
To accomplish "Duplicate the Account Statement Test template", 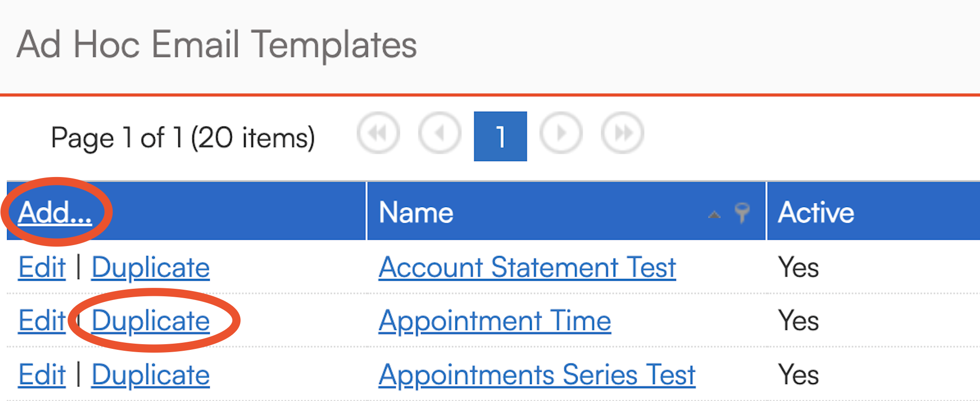I will tap(151, 268).
